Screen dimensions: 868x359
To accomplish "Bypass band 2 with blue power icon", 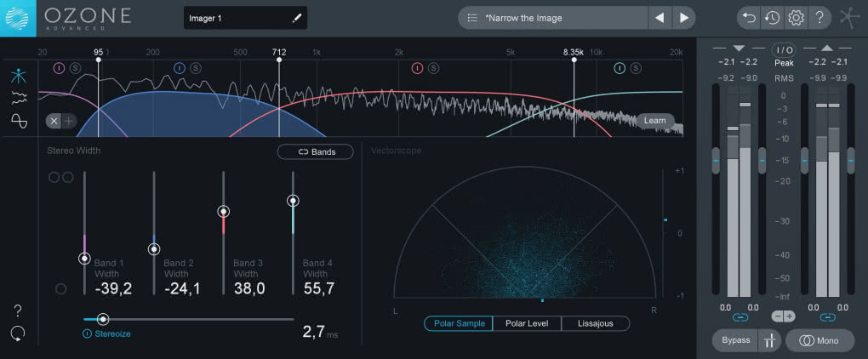I will pos(180,68).
